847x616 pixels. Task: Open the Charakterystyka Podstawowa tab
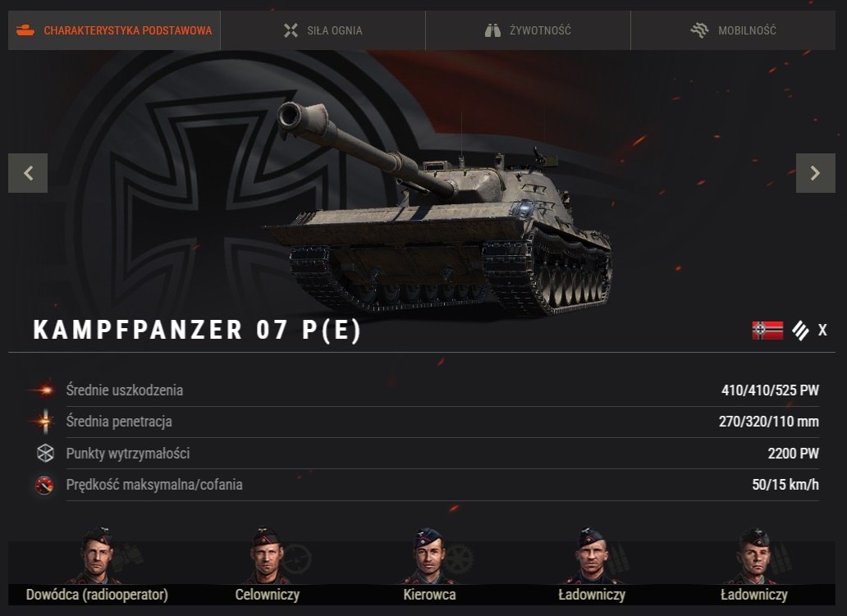click(114, 30)
